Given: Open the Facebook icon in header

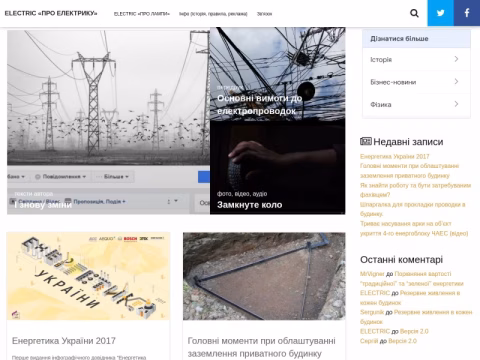Looking at the screenshot, I should point(467,13).
